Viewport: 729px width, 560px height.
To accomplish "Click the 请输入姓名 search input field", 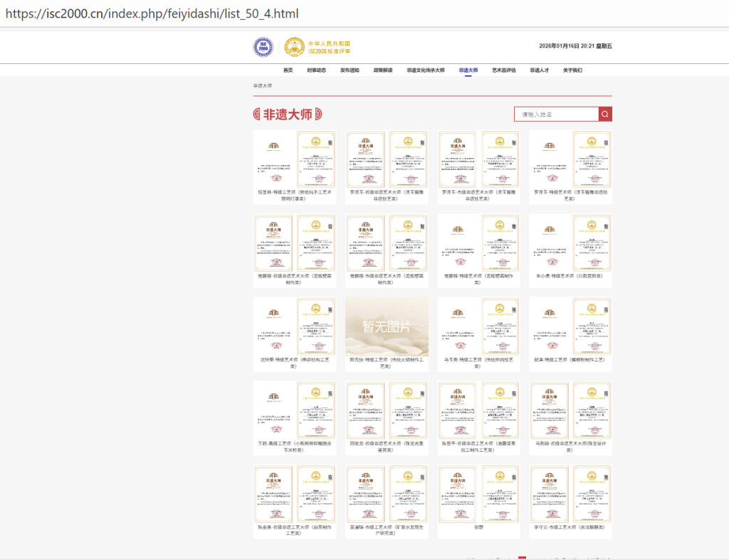I will (x=557, y=114).
